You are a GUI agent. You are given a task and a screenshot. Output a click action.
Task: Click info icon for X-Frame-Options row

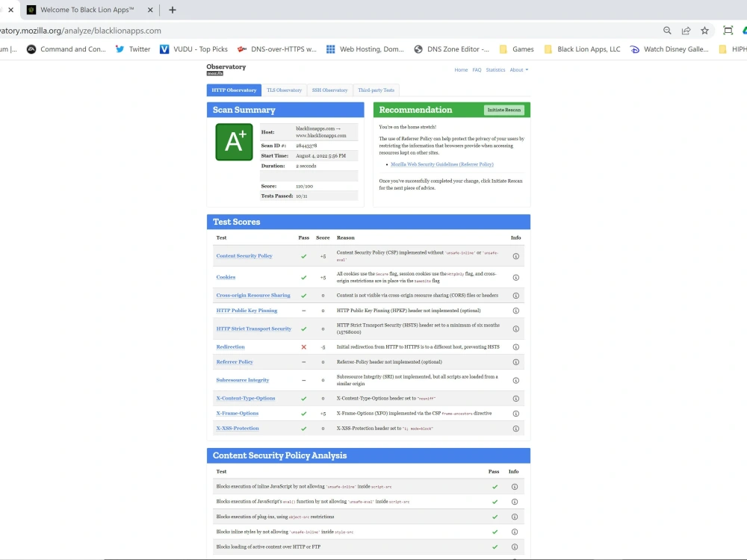tap(515, 414)
